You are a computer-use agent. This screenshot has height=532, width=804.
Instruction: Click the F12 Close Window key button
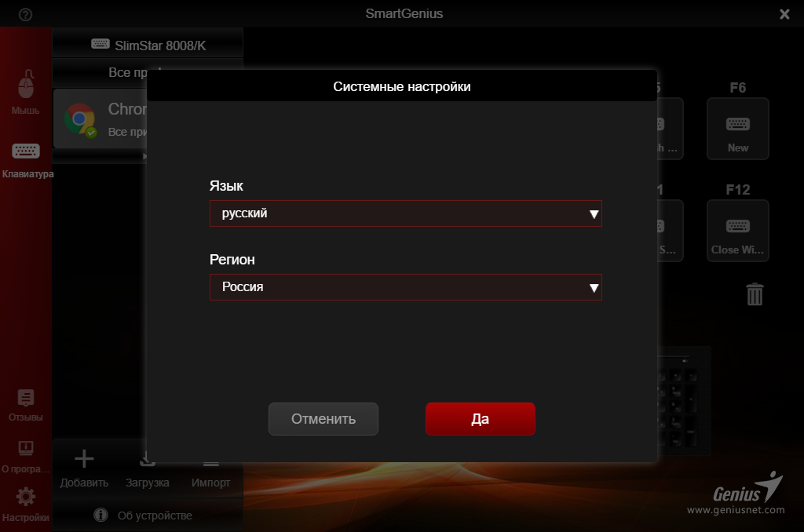[x=738, y=231]
